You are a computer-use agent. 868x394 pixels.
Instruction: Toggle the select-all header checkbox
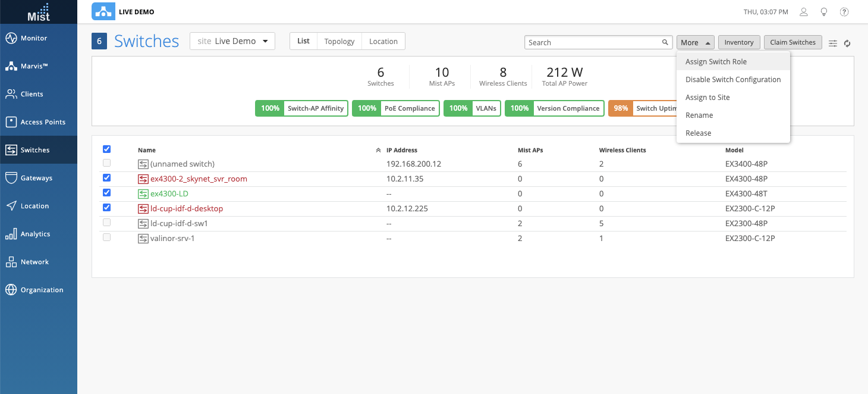[107, 149]
